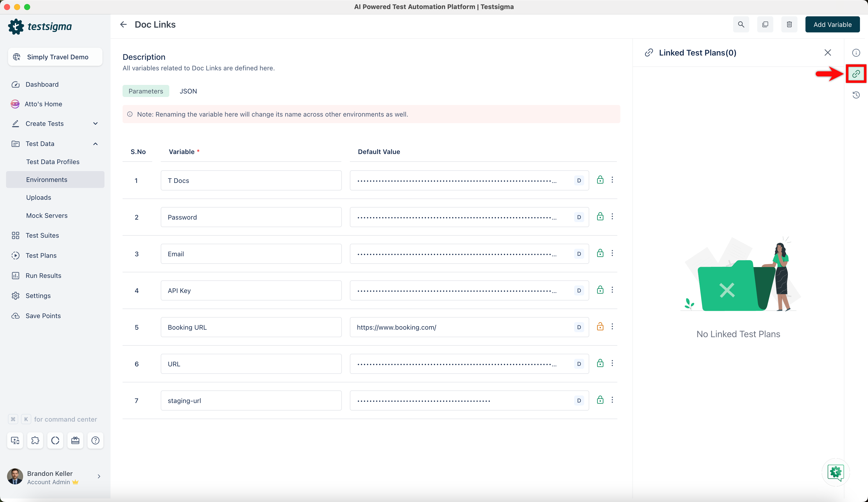Toggle encryption lock for Password

(x=600, y=216)
